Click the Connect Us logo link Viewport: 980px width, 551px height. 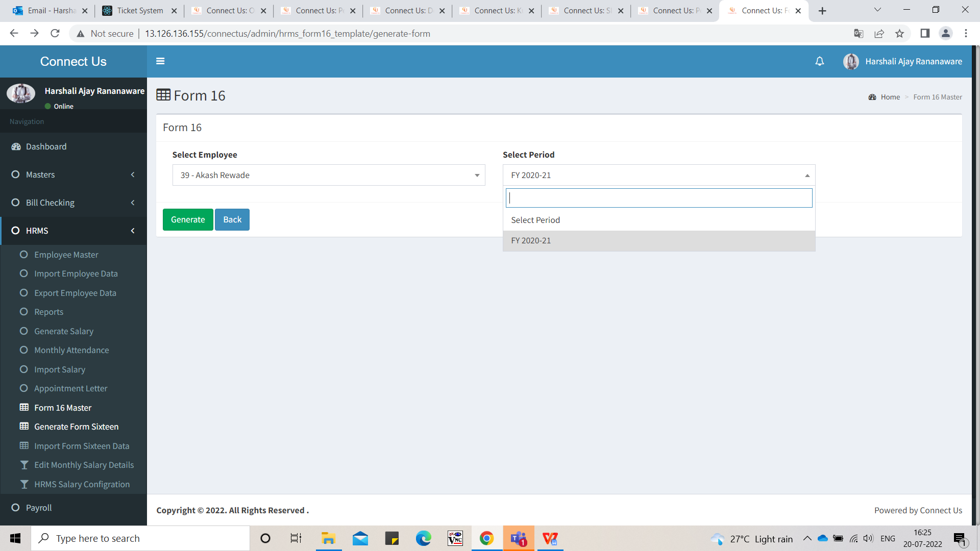pyautogui.click(x=73, y=61)
